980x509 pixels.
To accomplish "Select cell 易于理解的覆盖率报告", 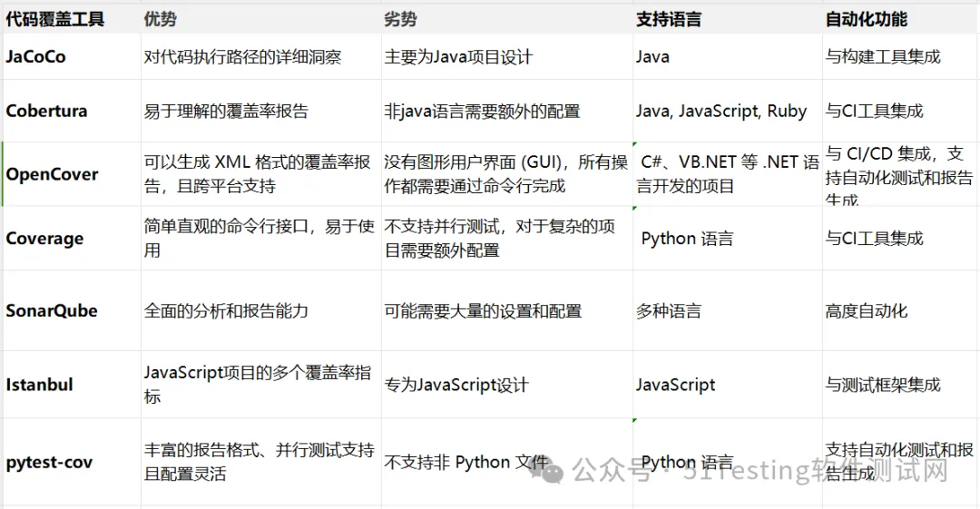I will 261,111.
